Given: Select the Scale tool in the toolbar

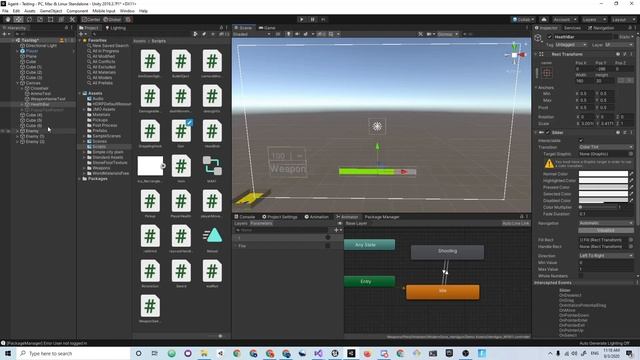Looking at the screenshot, I should click(40, 19).
